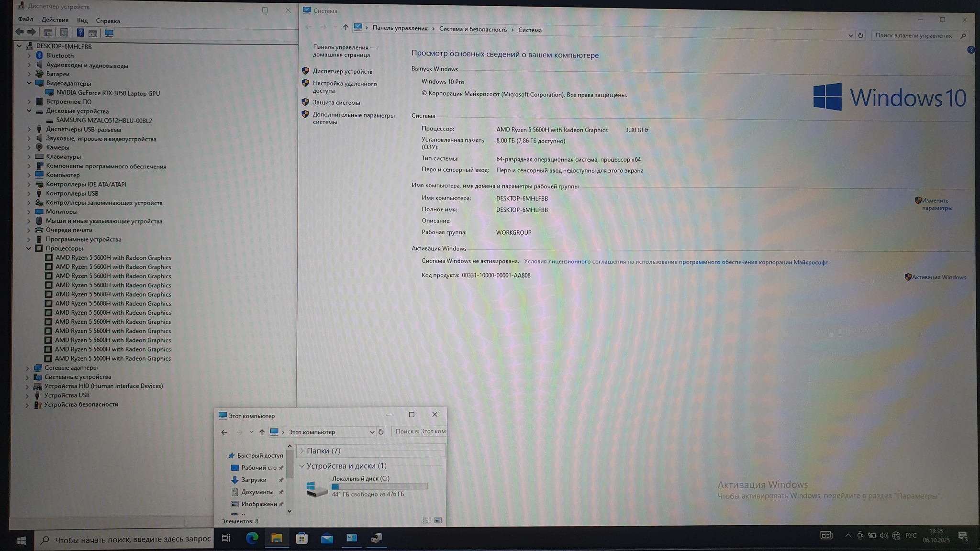Click refresh icon in System address bar

point(860,35)
